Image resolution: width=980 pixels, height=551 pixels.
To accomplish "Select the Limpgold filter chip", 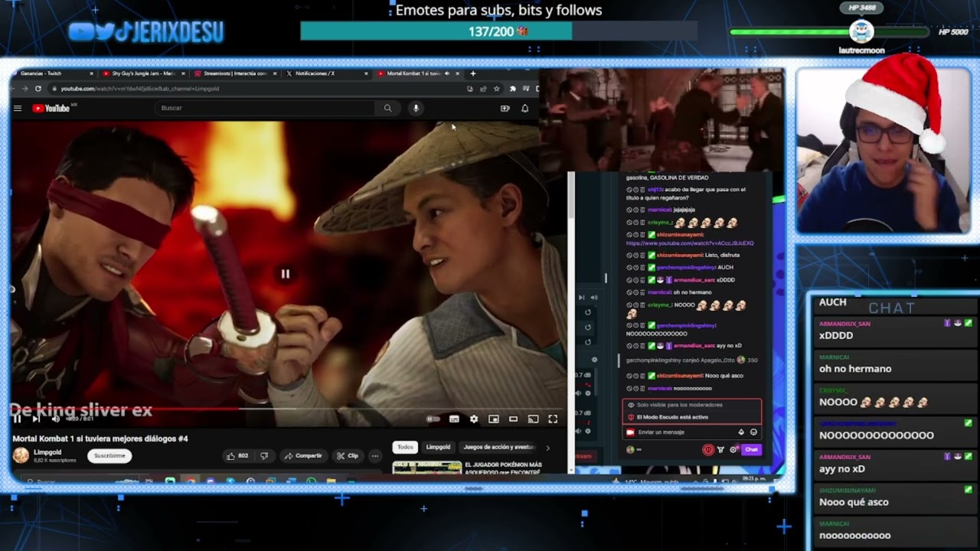I will coord(439,447).
